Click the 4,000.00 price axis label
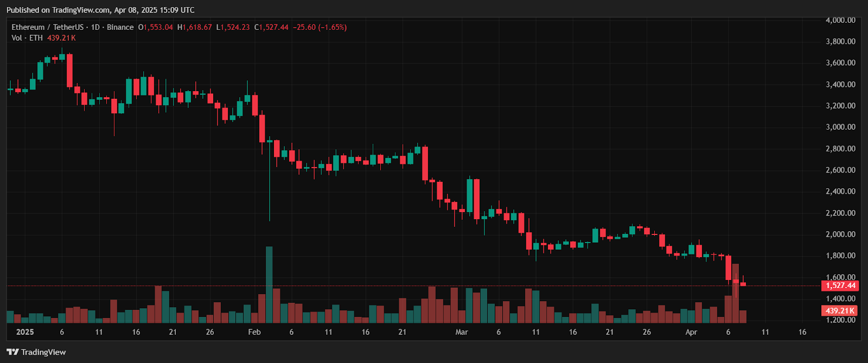This screenshot has width=868, height=363. [840, 20]
